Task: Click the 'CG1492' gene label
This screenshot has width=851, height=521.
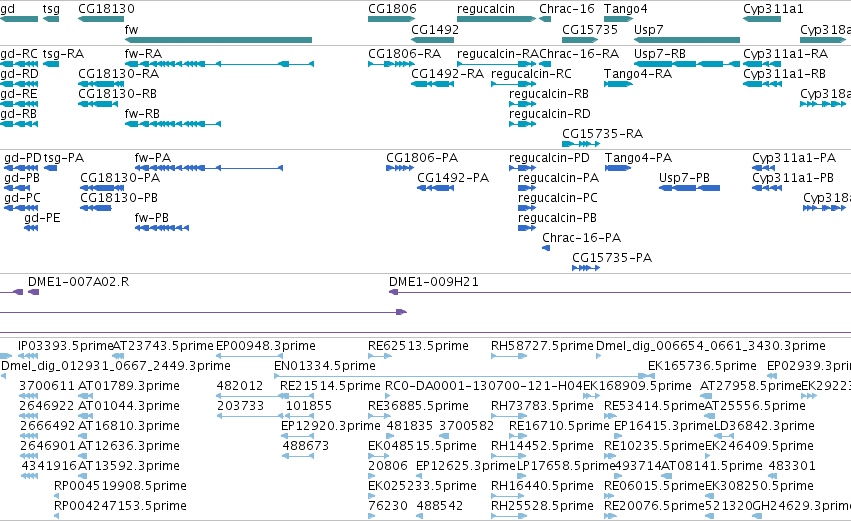Action: (x=435, y=29)
